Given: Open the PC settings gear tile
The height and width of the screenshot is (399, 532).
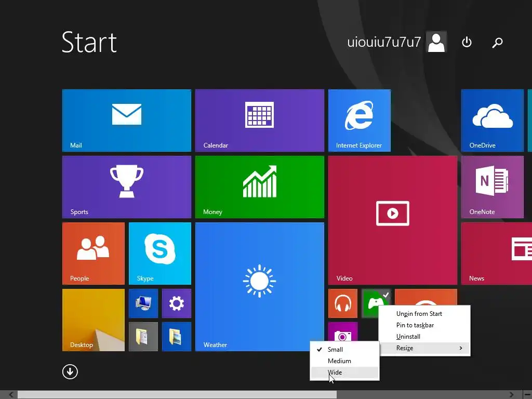Looking at the screenshot, I should coord(177,303).
